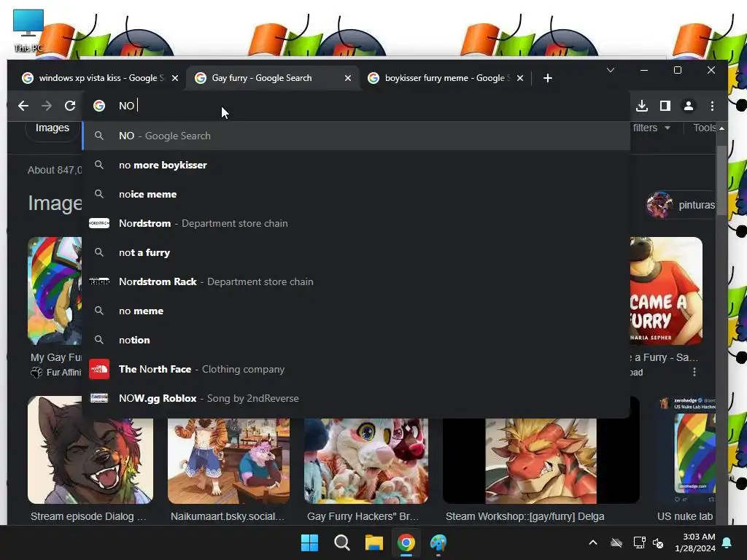
Task: Select 'Nordstrom Rack' suggestion
Action: (356, 281)
